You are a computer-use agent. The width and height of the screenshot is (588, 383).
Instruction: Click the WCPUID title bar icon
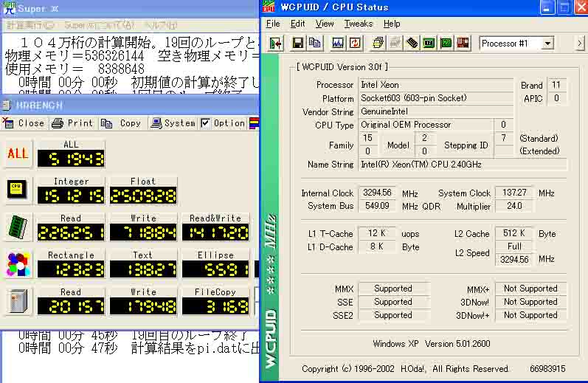pos(269,7)
